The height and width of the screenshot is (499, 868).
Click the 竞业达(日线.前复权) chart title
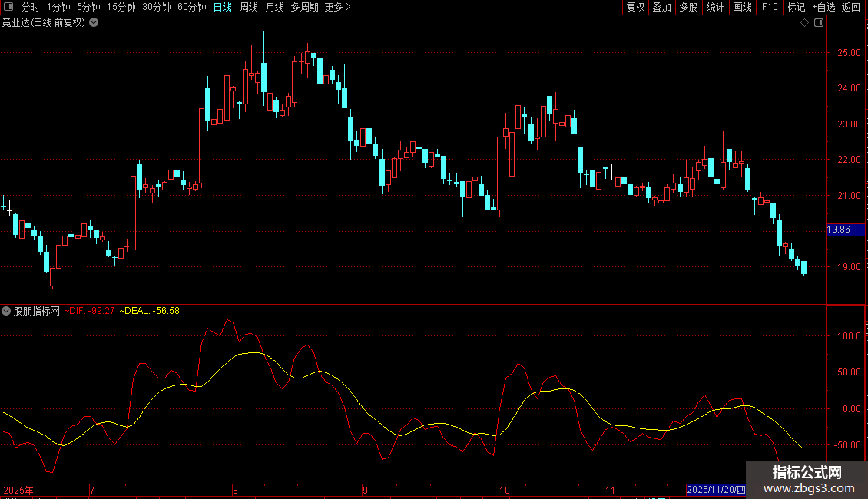point(44,23)
